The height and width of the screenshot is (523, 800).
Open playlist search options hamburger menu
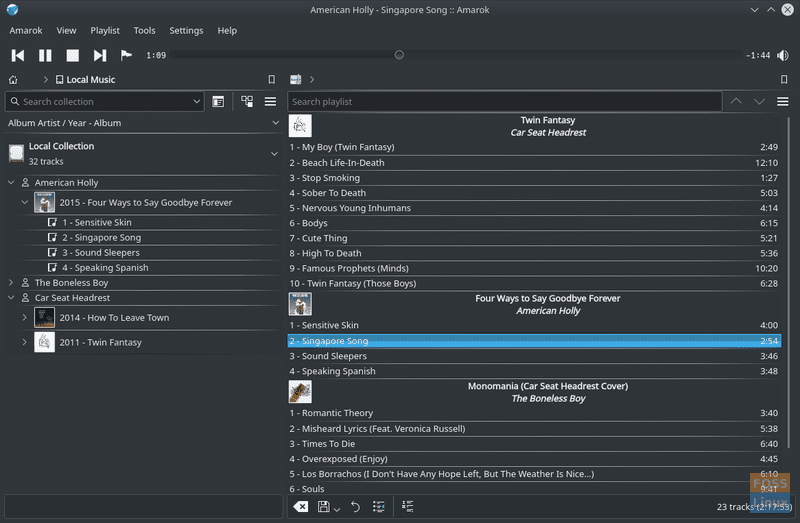pyautogui.click(x=783, y=102)
